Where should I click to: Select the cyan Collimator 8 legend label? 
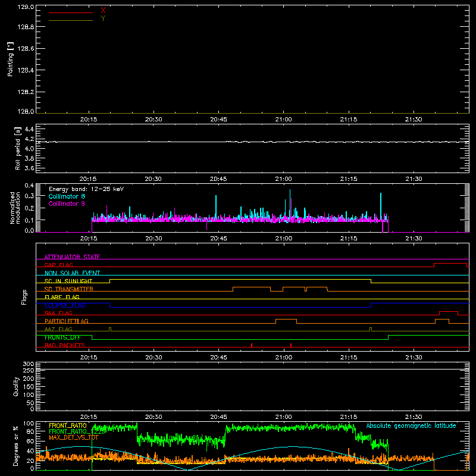click(67, 196)
